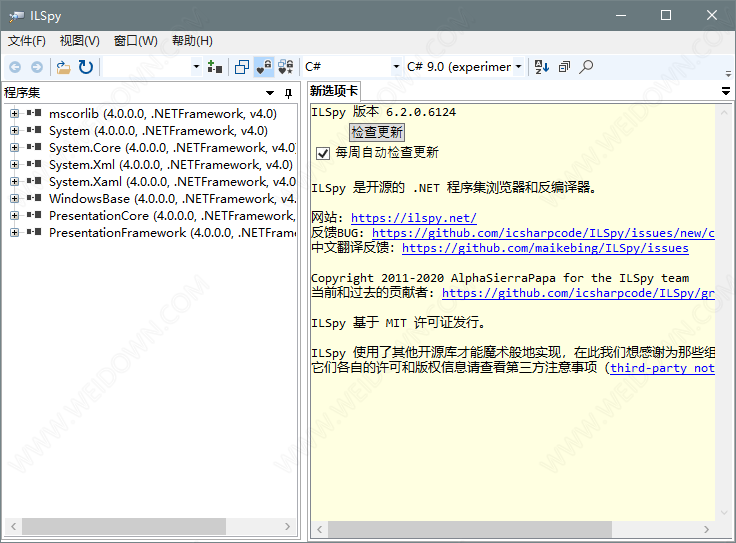The height and width of the screenshot is (543, 736).
Task: Expand the PresentationCore tree node
Action: [15, 215]
